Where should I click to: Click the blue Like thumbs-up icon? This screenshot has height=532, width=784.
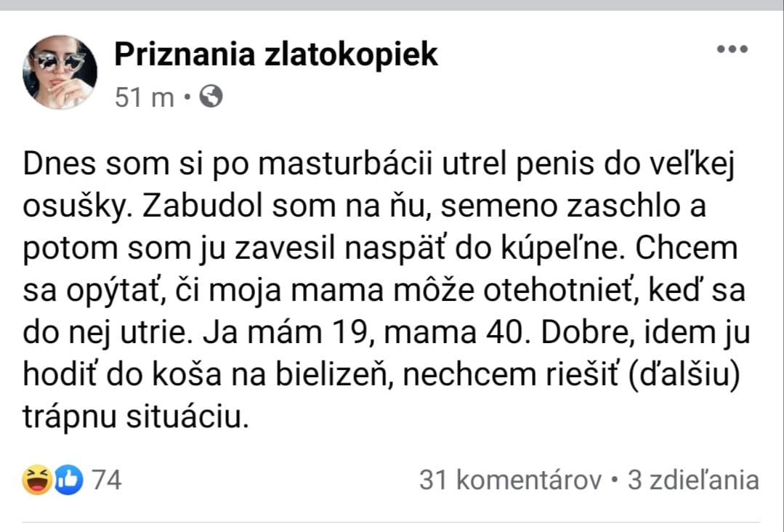tap(68, 480)
